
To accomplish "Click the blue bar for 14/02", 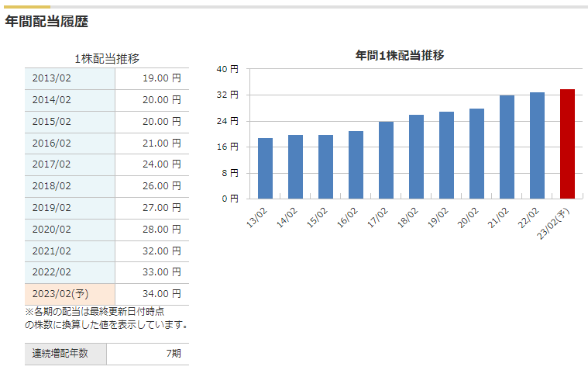I will point(295,167).
